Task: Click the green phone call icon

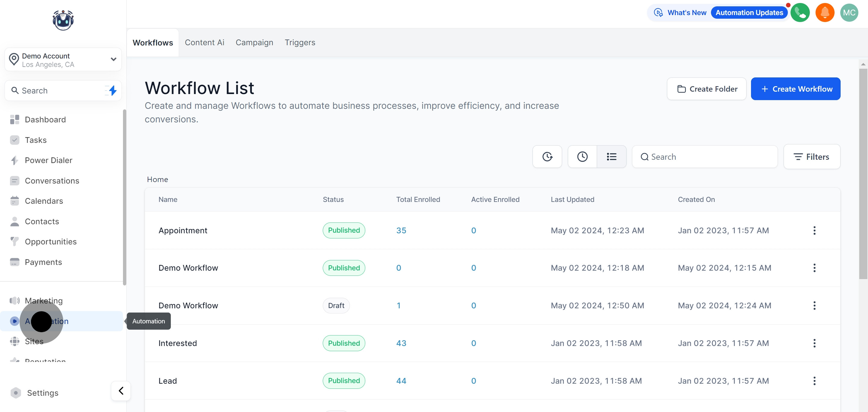Action: click(800, 13)
